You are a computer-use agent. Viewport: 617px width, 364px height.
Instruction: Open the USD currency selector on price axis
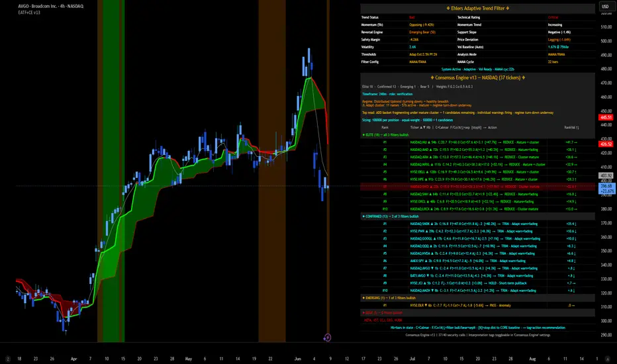605,7
